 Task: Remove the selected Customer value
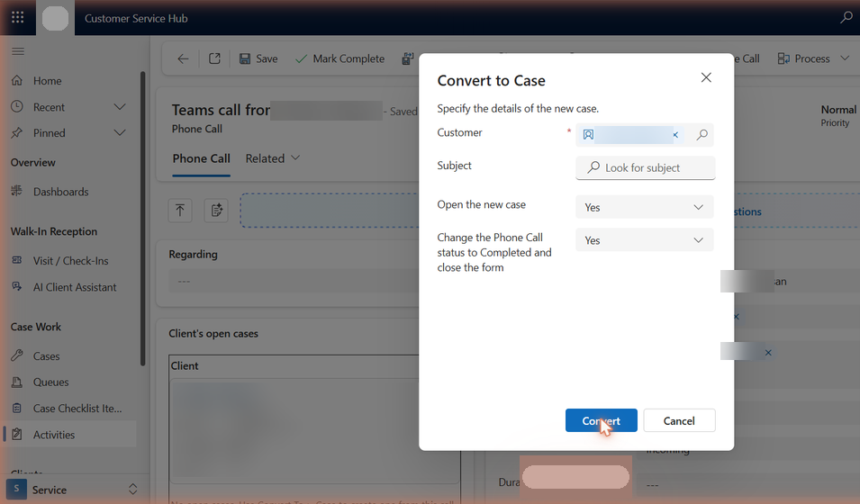675,135
